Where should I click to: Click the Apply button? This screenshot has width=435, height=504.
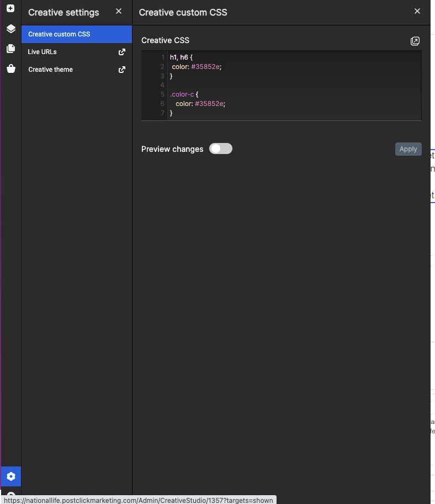[409, 149]
